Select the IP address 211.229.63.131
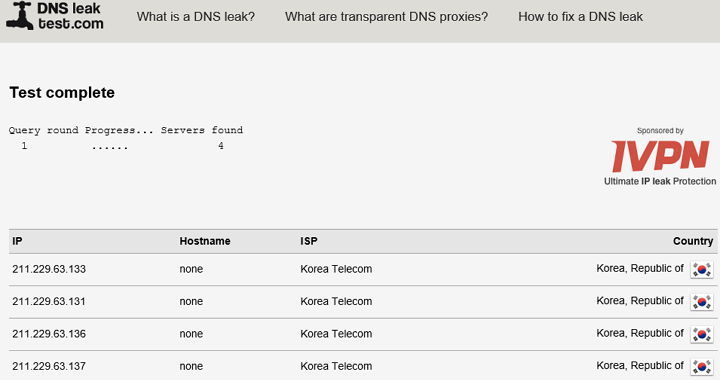 click(49, 302)
